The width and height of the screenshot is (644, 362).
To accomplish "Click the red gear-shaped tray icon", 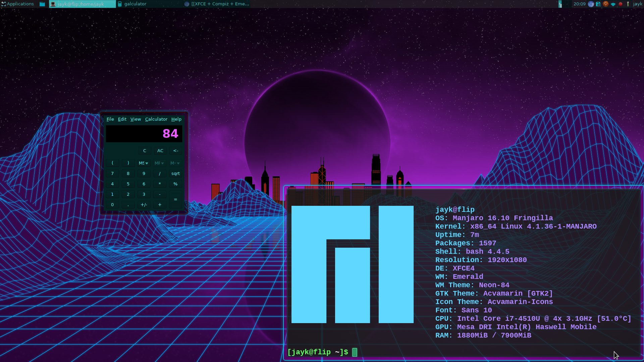I will (x=621, y=4).
